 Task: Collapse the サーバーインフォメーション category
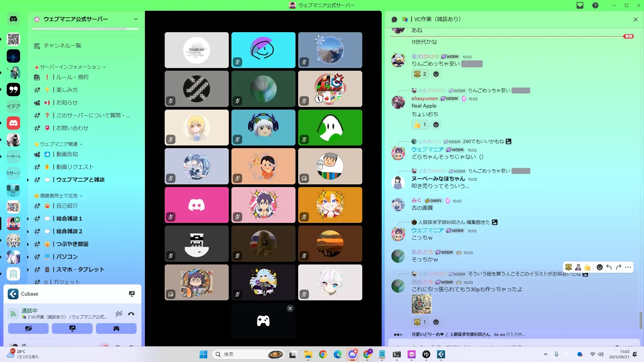[x=70, y=67]
